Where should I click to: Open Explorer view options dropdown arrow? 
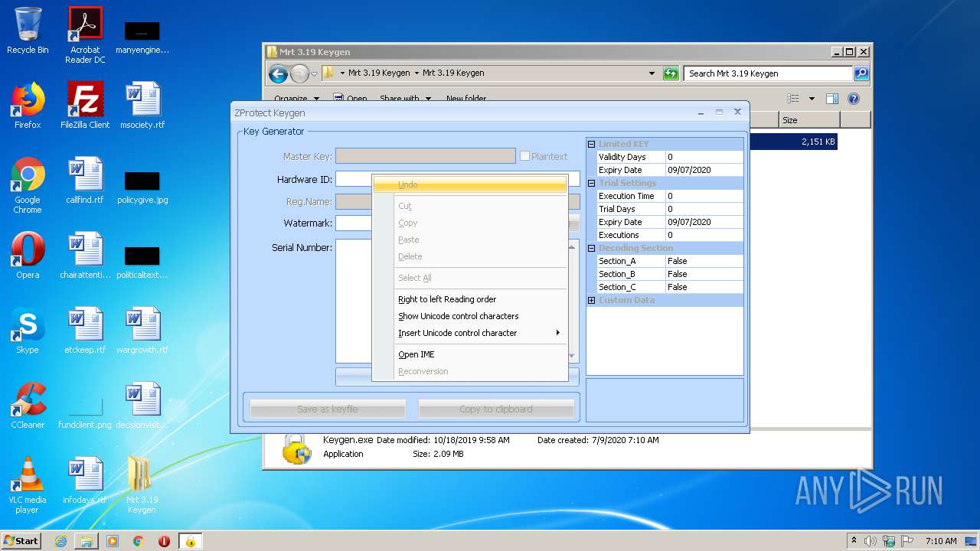(x=812, y=99)
